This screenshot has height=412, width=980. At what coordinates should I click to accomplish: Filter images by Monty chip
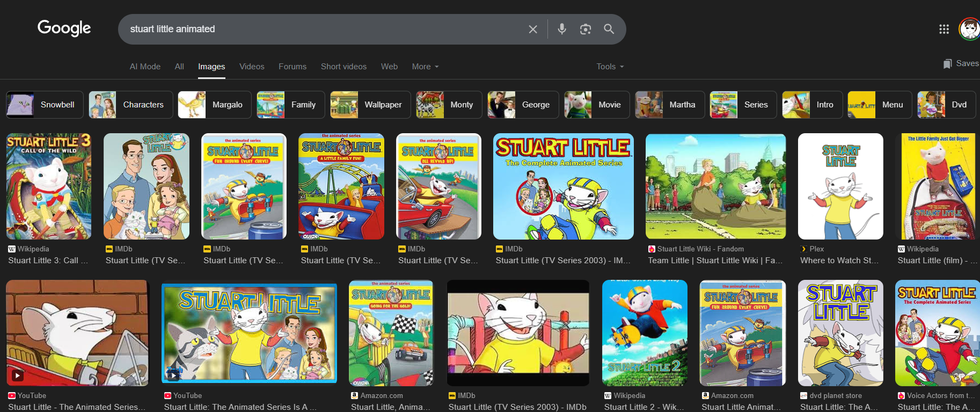coord(449,105)
